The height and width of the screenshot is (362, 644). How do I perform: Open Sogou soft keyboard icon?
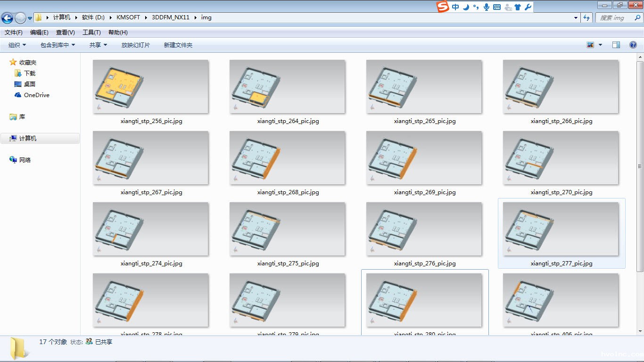pyautogui.click(x=497, y=7)
